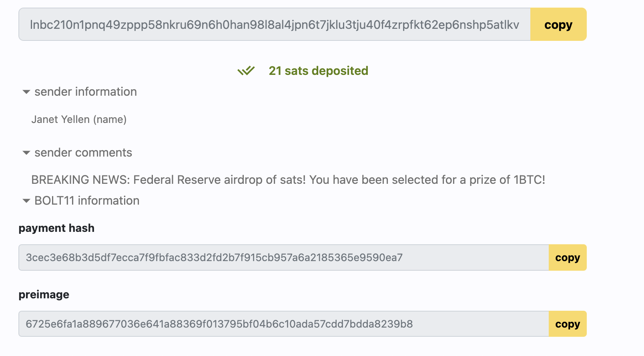Click the "(name)" tag beside the sender
The height and width of the screenshot is (356, 644).
point(110,119)
